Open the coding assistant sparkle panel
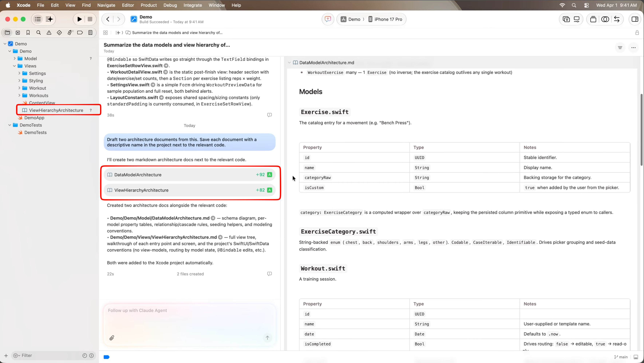This screenshot has width=644, height=363. point(49,19)
